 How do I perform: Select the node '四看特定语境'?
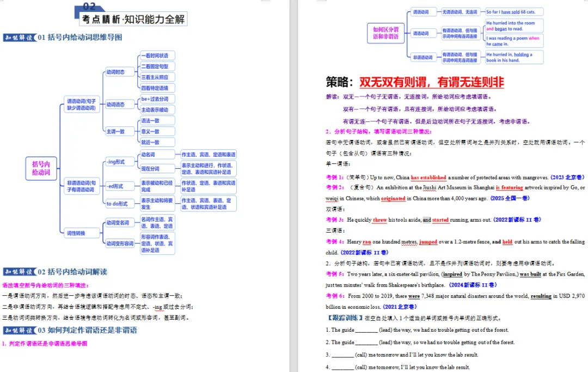157,88
